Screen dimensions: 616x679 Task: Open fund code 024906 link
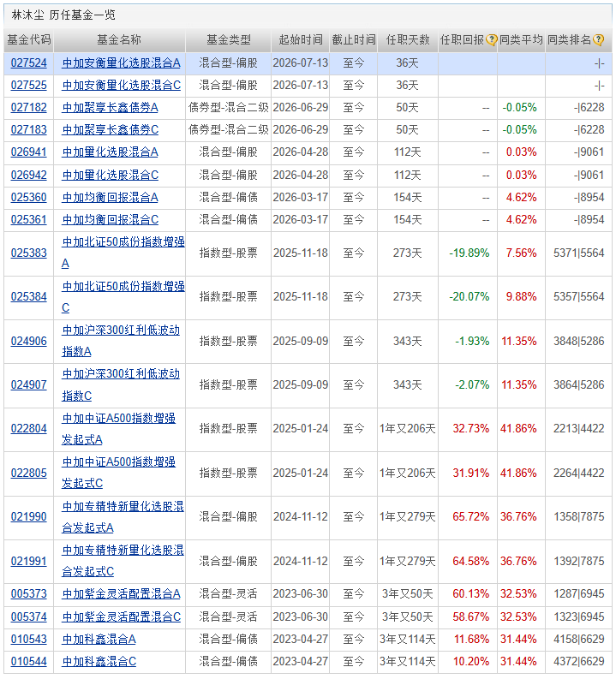click(x=28, y=342)
